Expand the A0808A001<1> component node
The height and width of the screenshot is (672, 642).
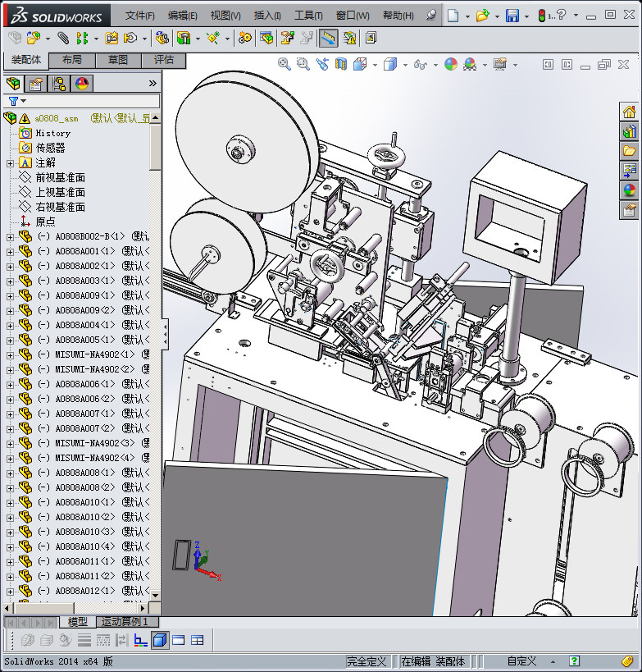[10, 251]
